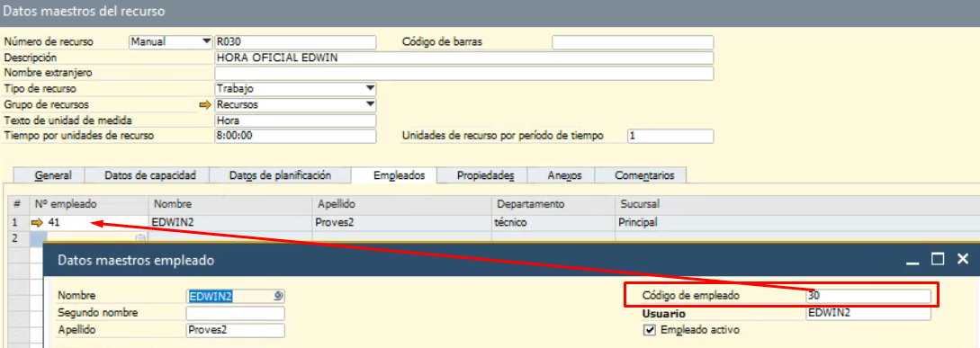The image size is (980, 348).
Task: Click the Código de empleado field
Action: pyautogui.click(x=868, y=296)
